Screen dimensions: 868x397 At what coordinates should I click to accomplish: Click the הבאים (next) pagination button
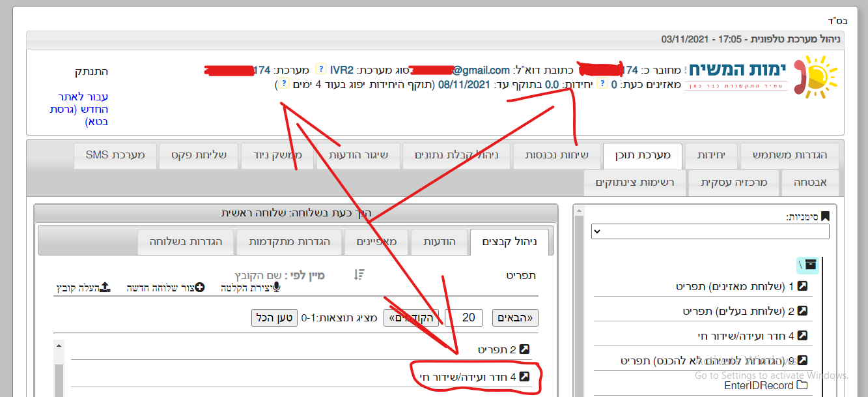[515, 317]
